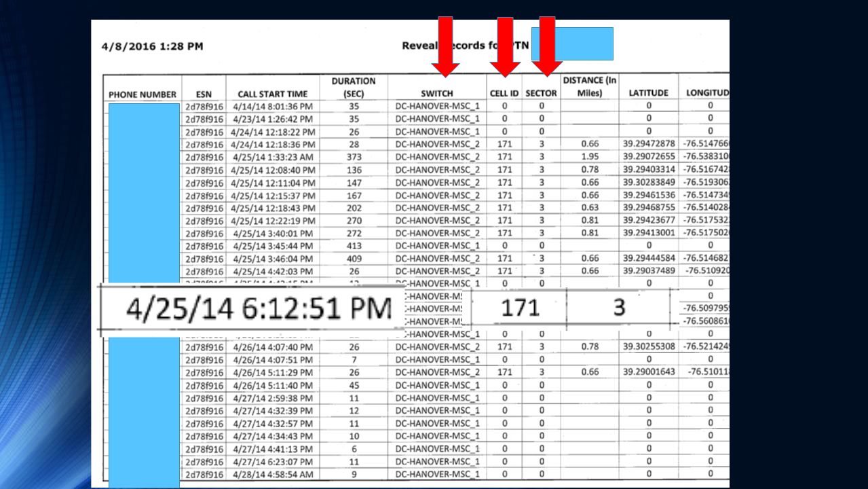The height and width of the screenshot is (489, 868).
Task: Select call start 4/26/14 4:07:51 PM
Action: coord(273,360)
